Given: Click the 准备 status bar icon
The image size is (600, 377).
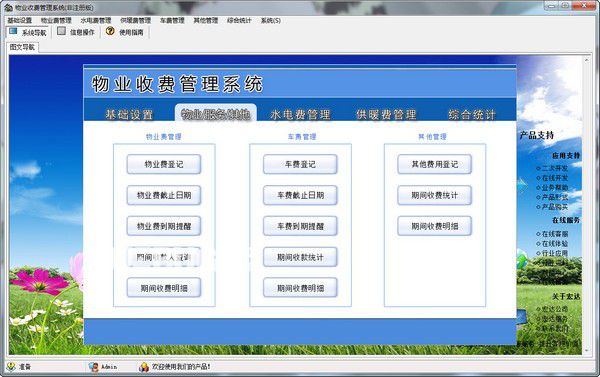Looking at the screenshot, I should (x=11, y=366).
